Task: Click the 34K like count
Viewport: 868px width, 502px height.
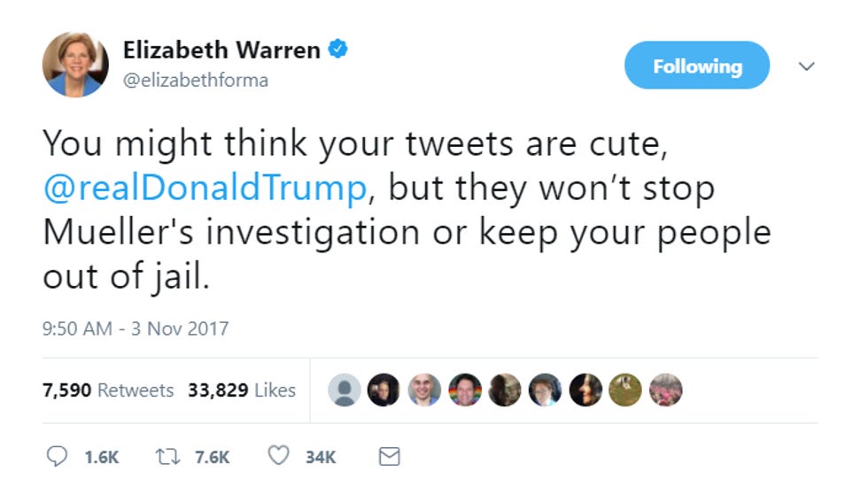Action: click(321, 457)
